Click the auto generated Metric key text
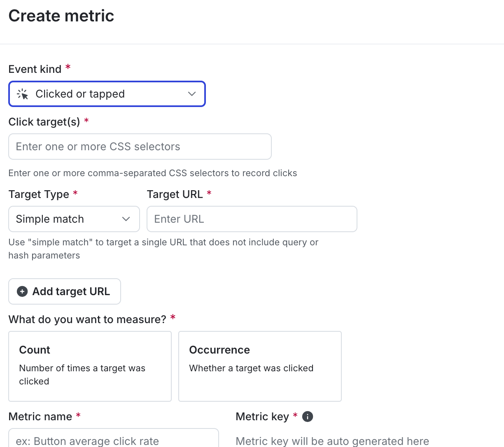 331,441
